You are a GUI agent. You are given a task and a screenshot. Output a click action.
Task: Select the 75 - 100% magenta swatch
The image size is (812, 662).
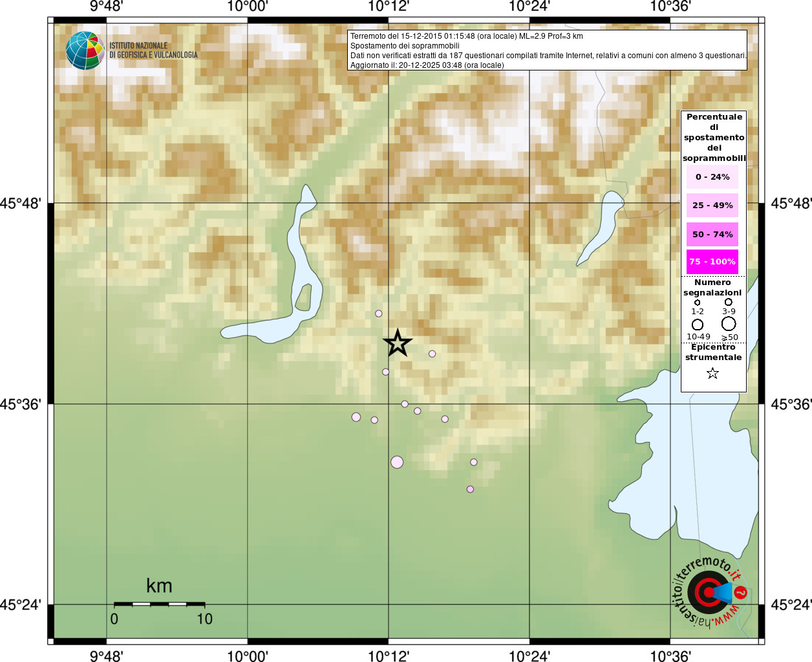712,262
